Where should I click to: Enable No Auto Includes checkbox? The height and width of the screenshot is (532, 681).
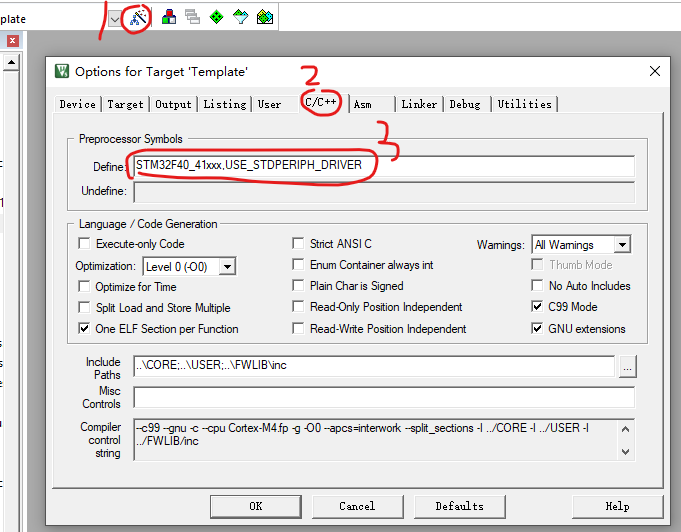click(x=537, y=285)
